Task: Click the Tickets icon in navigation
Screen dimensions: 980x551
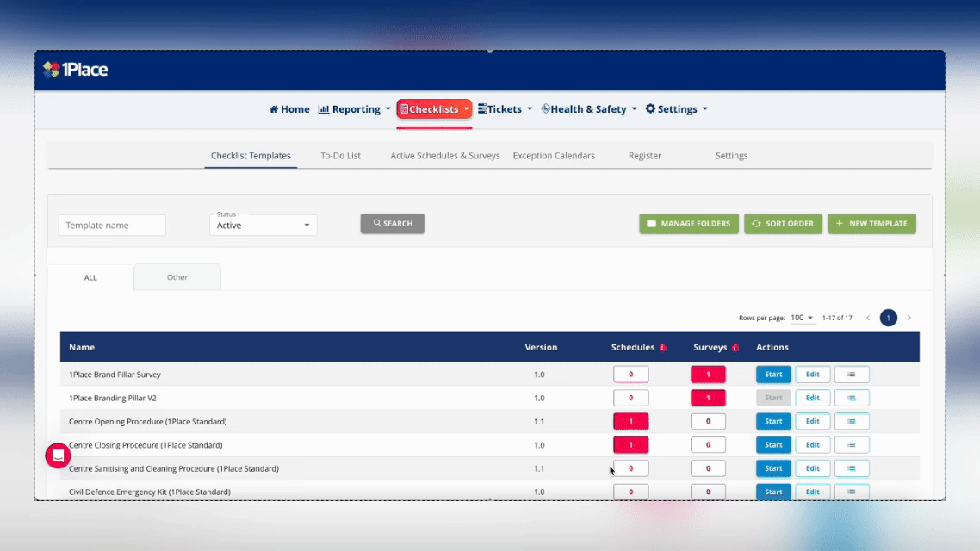Action: coord(482,108)
